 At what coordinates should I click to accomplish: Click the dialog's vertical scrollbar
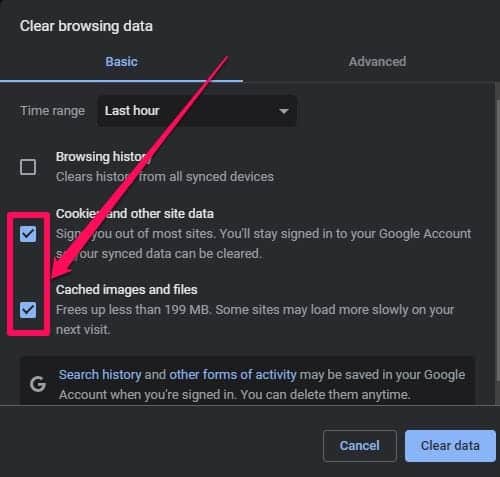(x=497, y=233)
